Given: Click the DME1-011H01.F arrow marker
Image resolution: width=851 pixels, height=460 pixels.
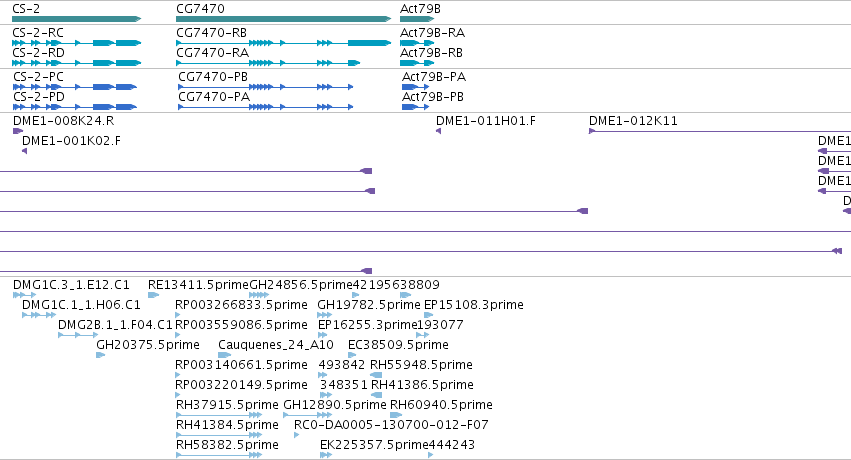Looking at the screenshot, I should coord(439,131).
